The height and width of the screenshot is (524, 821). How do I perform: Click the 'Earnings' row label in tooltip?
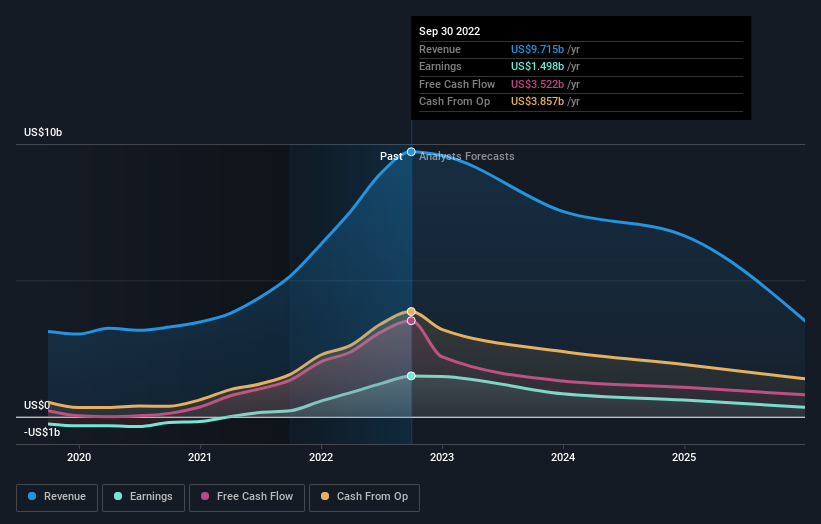(440, 66)
